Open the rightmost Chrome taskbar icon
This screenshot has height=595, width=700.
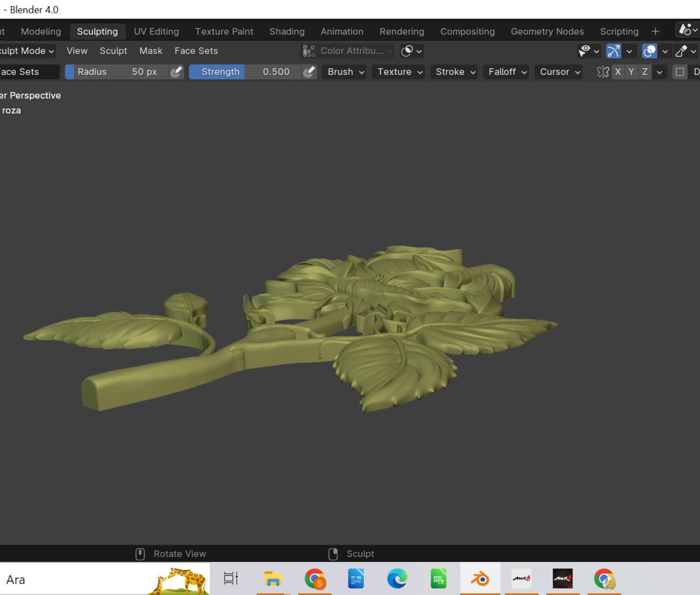[x=604, y=579]
